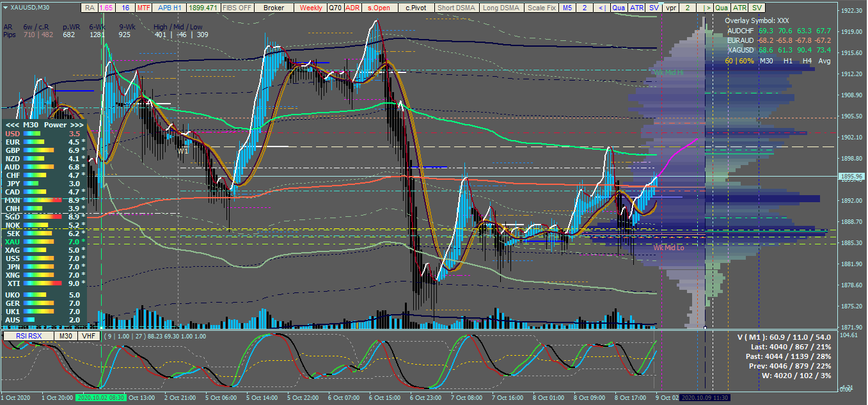Toggle the red MTF button
This screenshot has width=868, height=405.
tap(144, 8)
